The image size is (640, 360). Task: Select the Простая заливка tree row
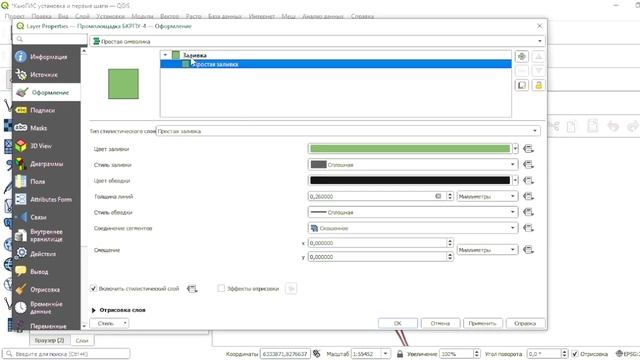pyautogui.click(x=336, y=64)
